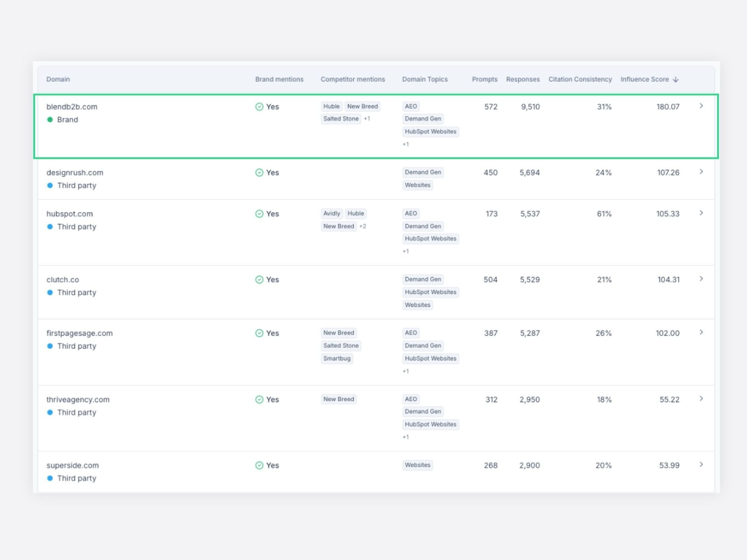Expand the designrush.com row chevron
Image resolution: width=747 pixels, height=560 pixels.
701,172
